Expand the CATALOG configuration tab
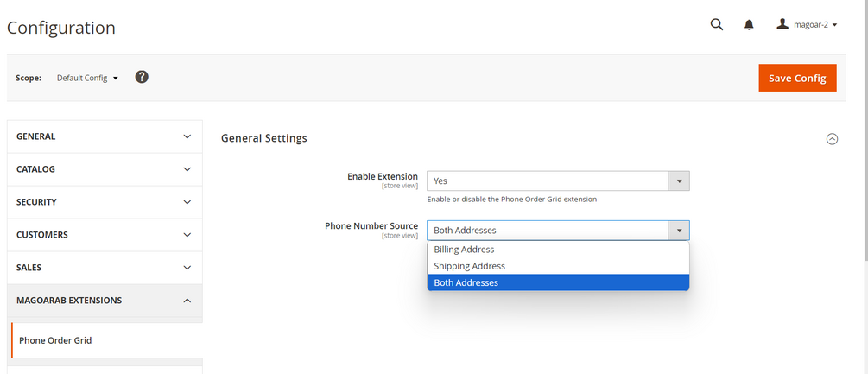This screenshot has height=374, width=868. [105, 169]
